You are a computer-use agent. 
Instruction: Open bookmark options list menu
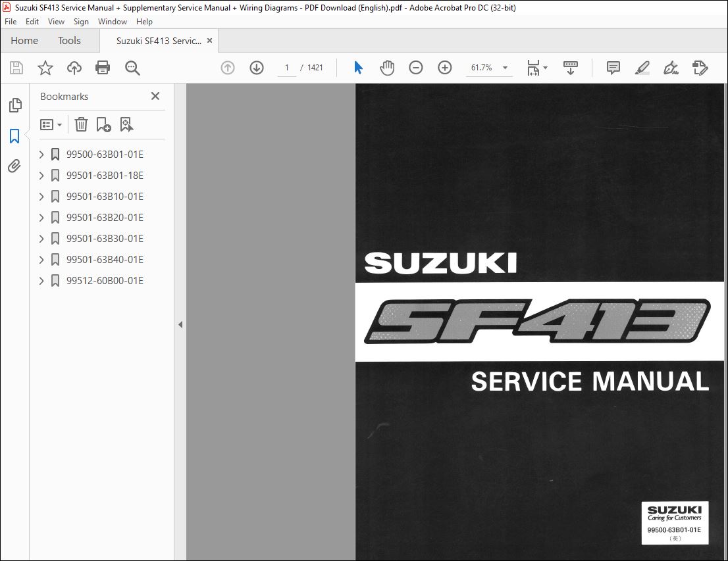[x=51, y=124]
